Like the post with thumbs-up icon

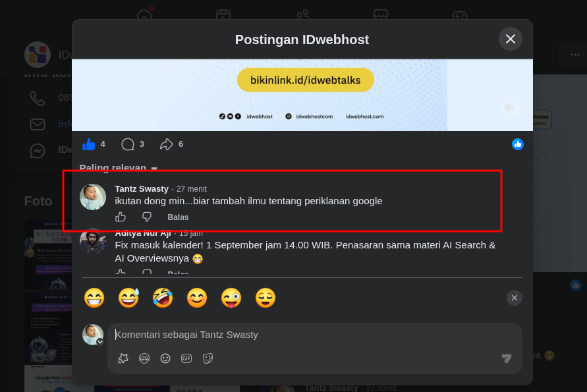pyautogui.click(x=89, y=144)
